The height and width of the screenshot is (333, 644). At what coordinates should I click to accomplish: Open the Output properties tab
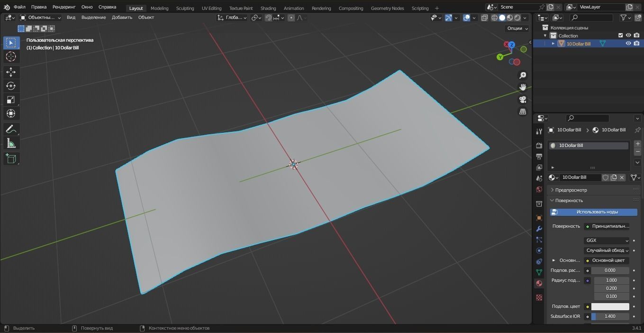tap(539, 156)
